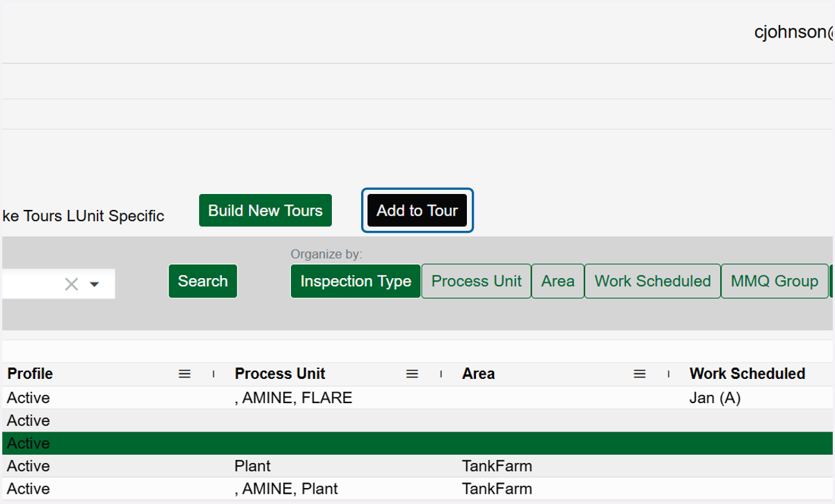The height and width of the screenshot is (504, 835).
Task: Organize by Work Scheduled
Action: (653, 282)
